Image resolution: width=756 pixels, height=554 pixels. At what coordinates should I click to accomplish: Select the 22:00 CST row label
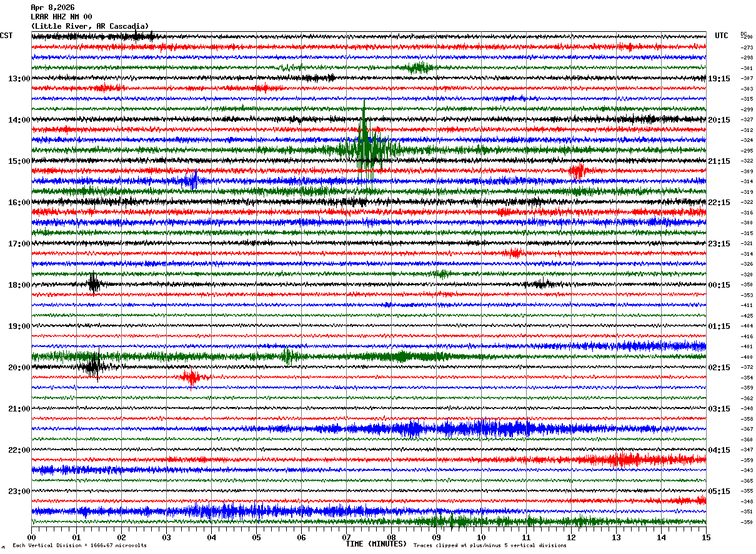(19, 450)
